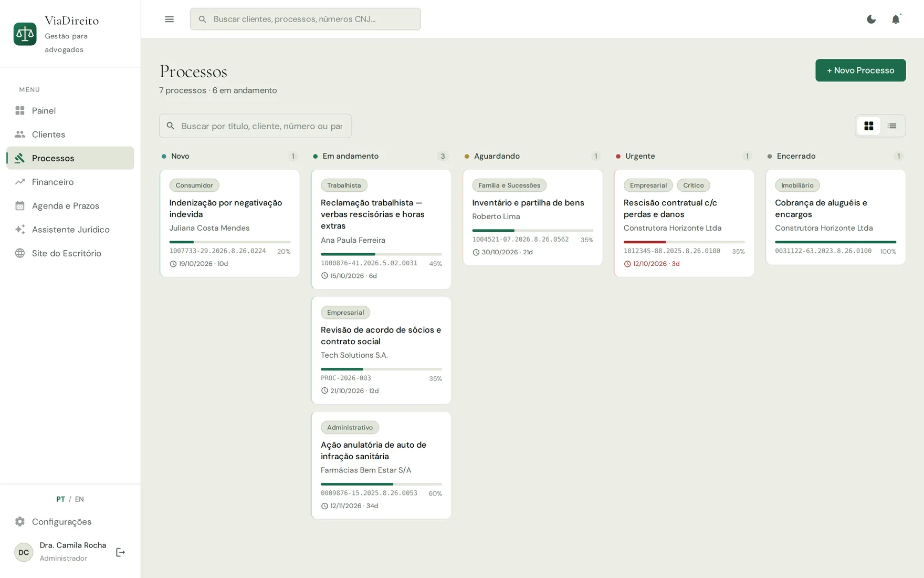Go to Financeiro menu item
Screen dimensions: 924x578
click(70, 182)
